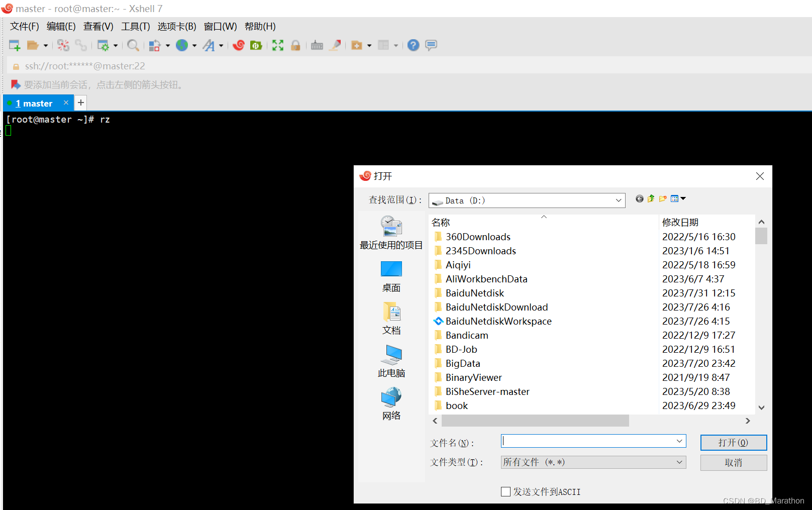Select 文档 in places sidebar
The width and height of the screenshot is (812, 510).
[391, 319]
